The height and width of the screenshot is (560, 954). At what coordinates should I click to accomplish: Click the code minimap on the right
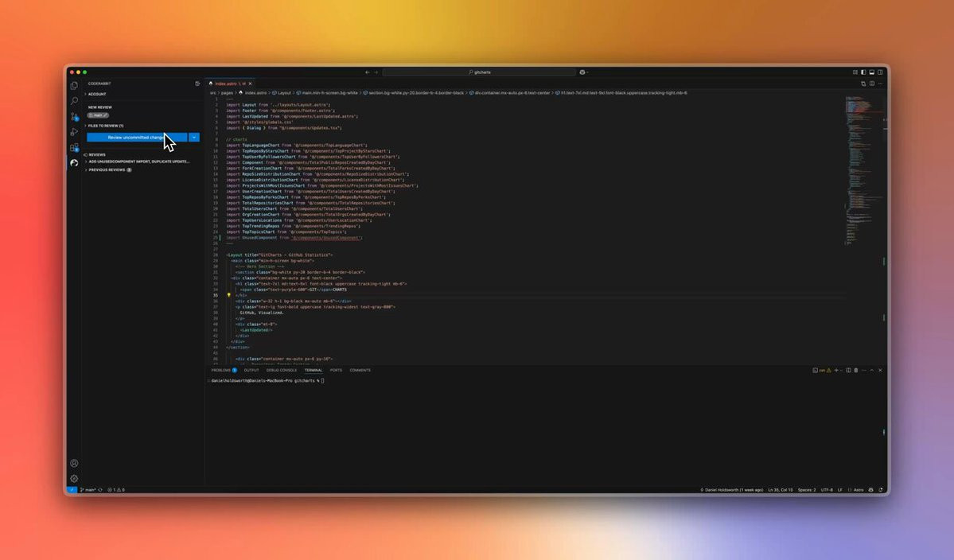click(x=864, y=170)
